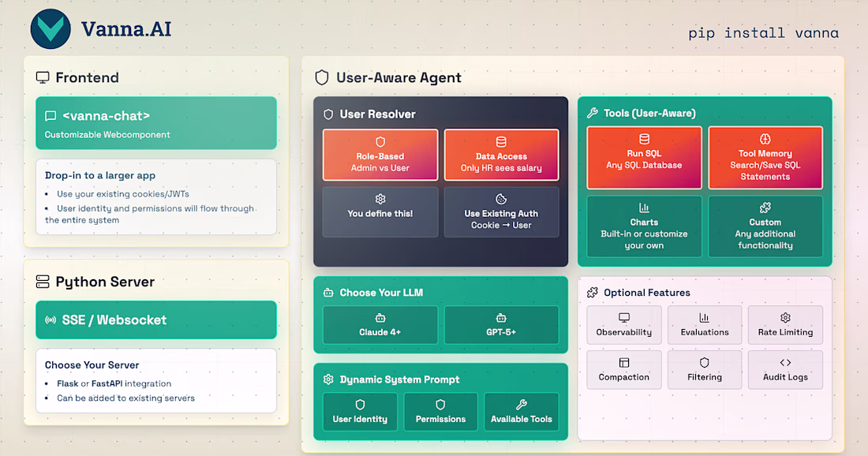This screenshot has height=456, width=868.
Task: Click the broadcast icon next to SSE / Websocket
Action: (51, 320)
